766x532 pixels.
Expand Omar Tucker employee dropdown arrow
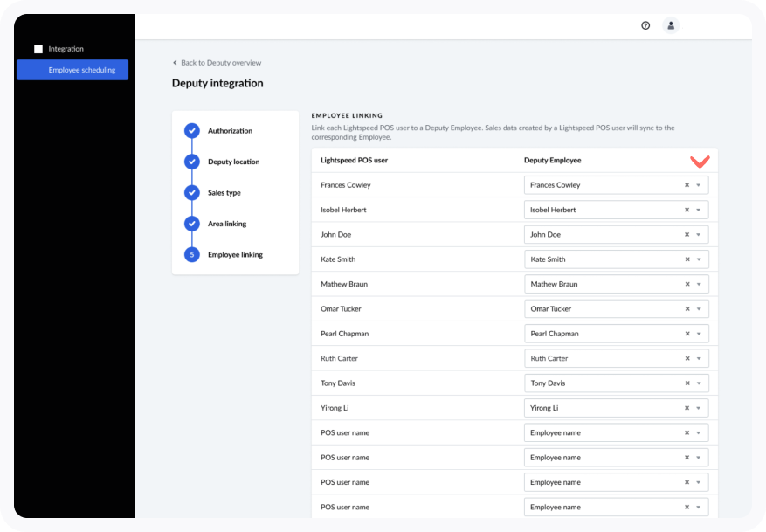coord(699,309)
